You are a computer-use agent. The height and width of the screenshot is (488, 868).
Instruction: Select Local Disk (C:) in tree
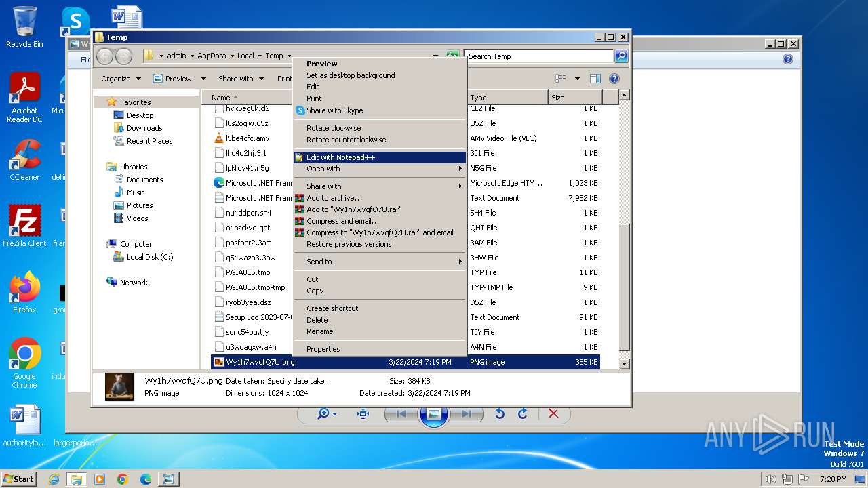149,257
